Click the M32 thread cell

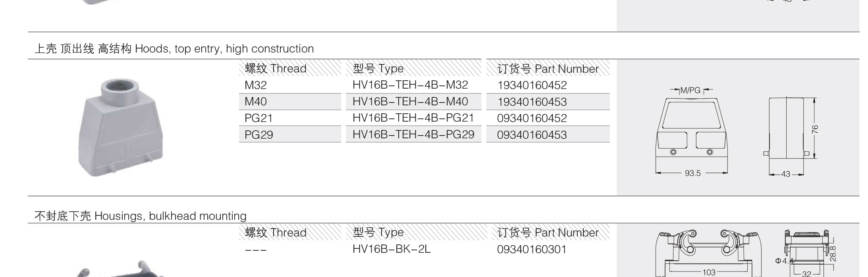256,85
